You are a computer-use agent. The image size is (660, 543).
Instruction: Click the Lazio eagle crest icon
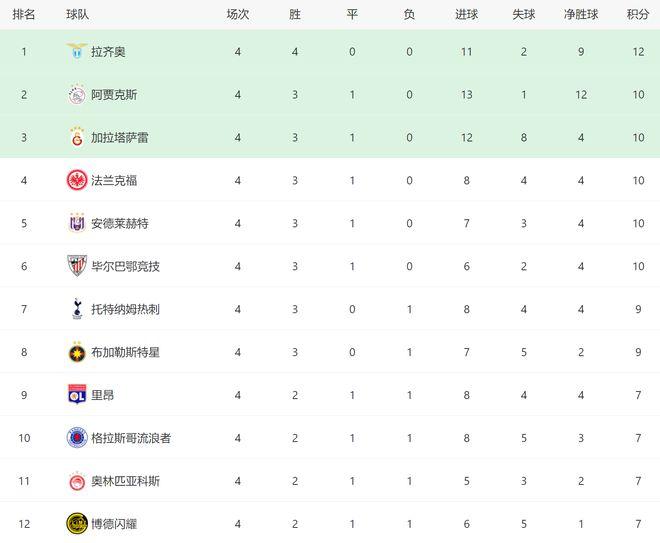pyautogui.click(x=77, y=51)
